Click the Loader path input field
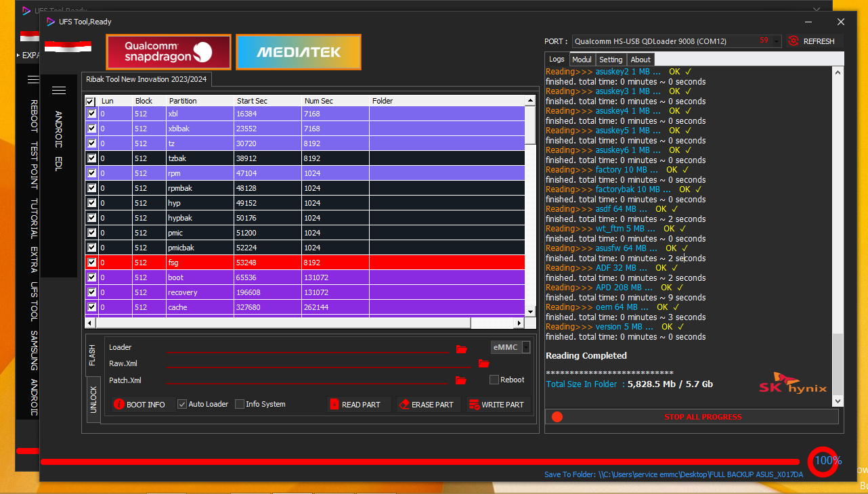 click(307, 347)
